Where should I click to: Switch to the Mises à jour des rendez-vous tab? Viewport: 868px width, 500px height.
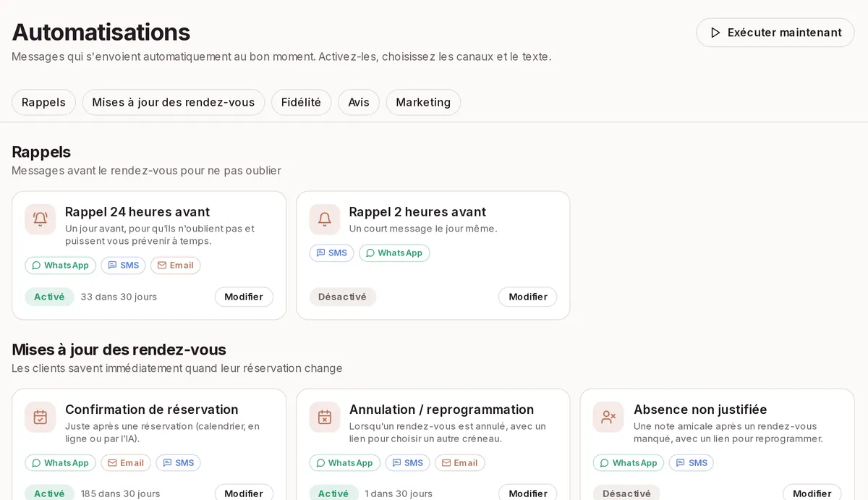pyautogui.click(x=174, y=102)
